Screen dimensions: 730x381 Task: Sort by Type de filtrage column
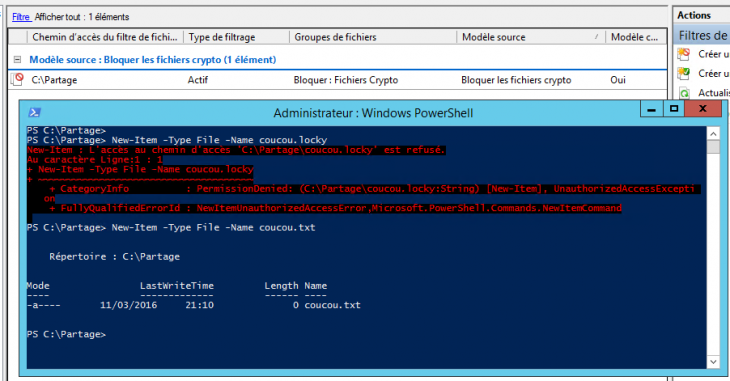(x=237, y=37)
